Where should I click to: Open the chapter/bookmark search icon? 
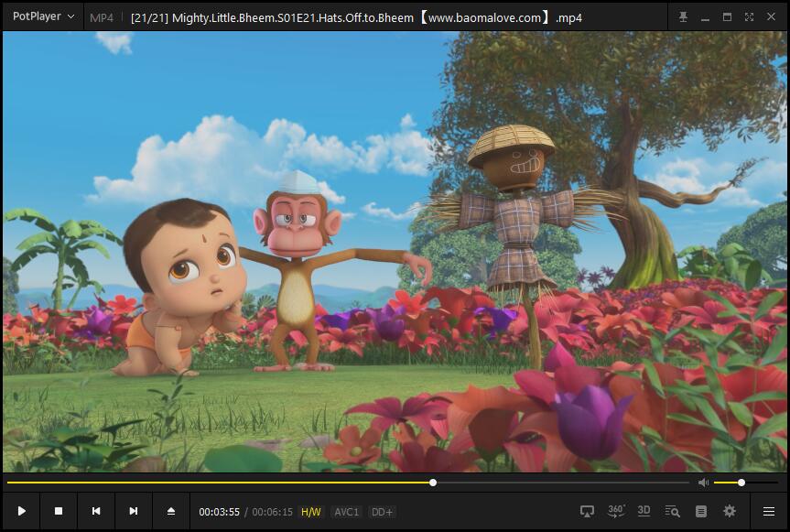(672, 511)
